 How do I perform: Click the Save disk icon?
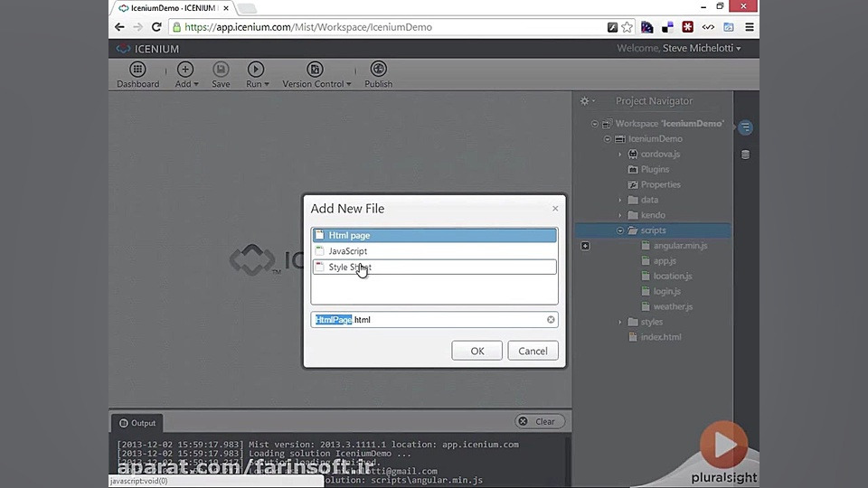pos(221,70)
